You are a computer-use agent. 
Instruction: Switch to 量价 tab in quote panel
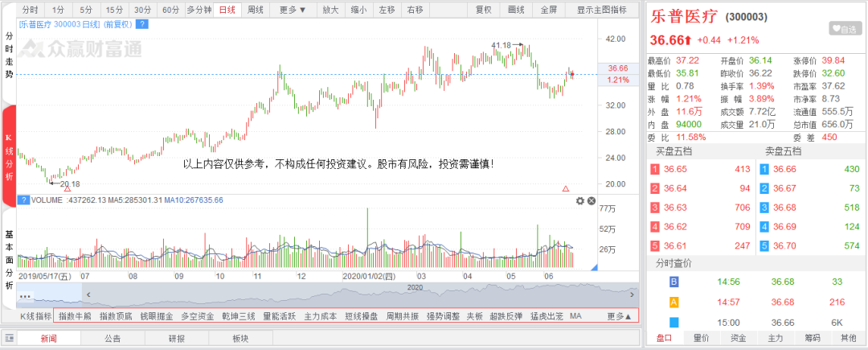701,339
